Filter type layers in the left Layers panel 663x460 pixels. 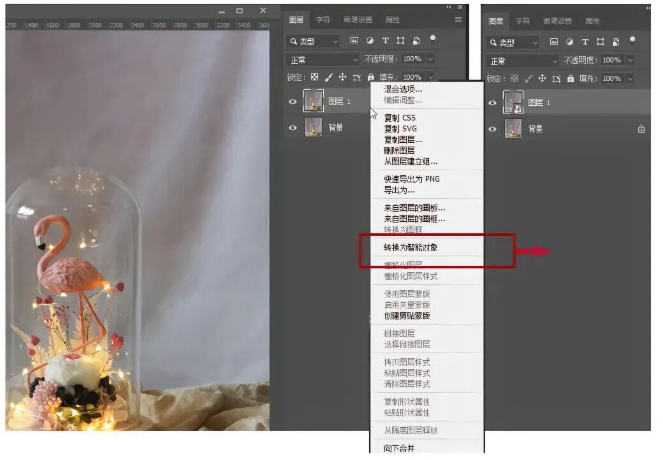(x=385, y=41)
